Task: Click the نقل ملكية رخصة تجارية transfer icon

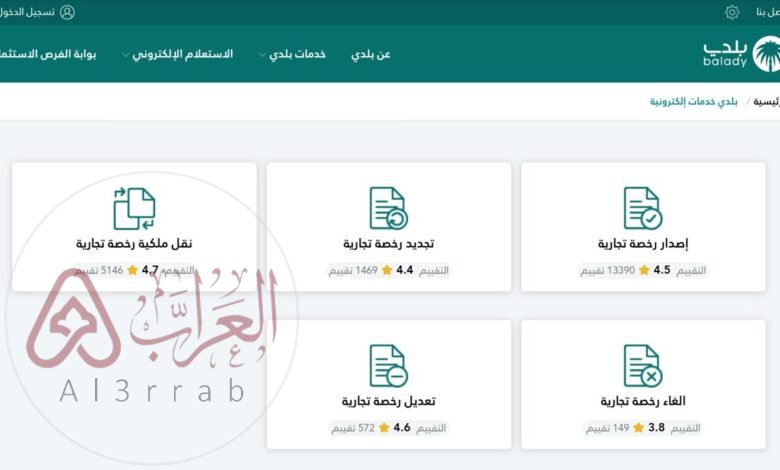Action: [x=134, y=208]
